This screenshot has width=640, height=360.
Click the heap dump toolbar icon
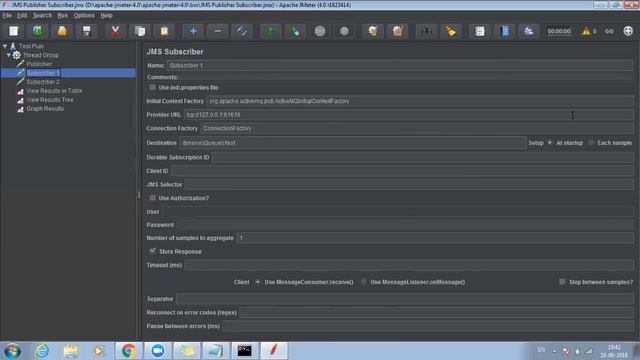(x=529, y=31)
